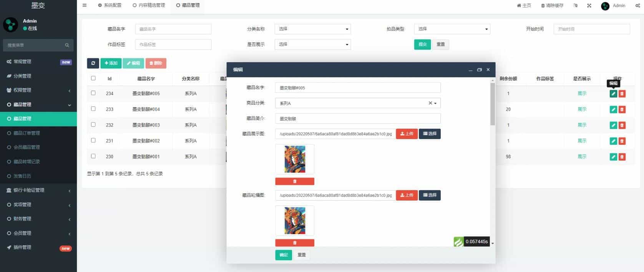Toggle the select-all checkbox in table header

(x=93, y=78)
